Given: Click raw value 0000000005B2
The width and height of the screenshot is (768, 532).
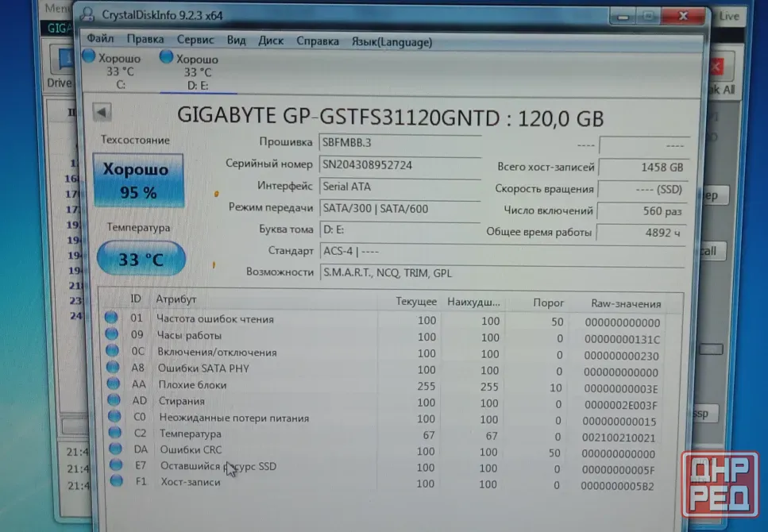Looking at the screenshot, I should tap(617, 487).
